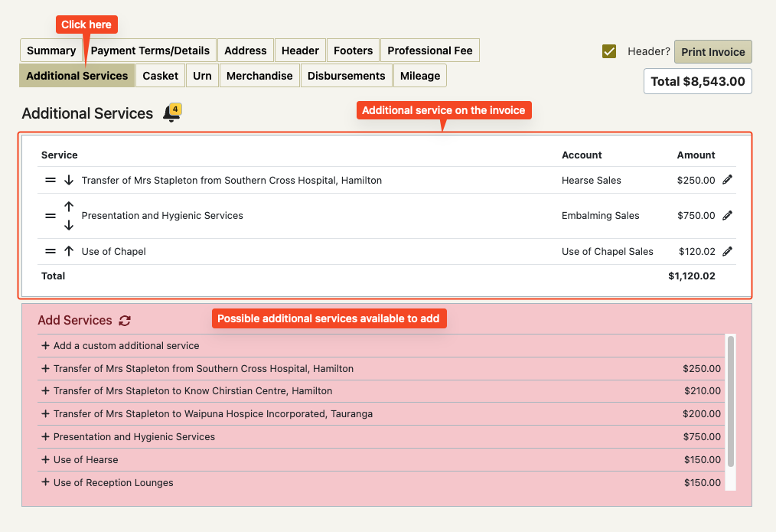Click the Add Services list scrollbar

731,401
